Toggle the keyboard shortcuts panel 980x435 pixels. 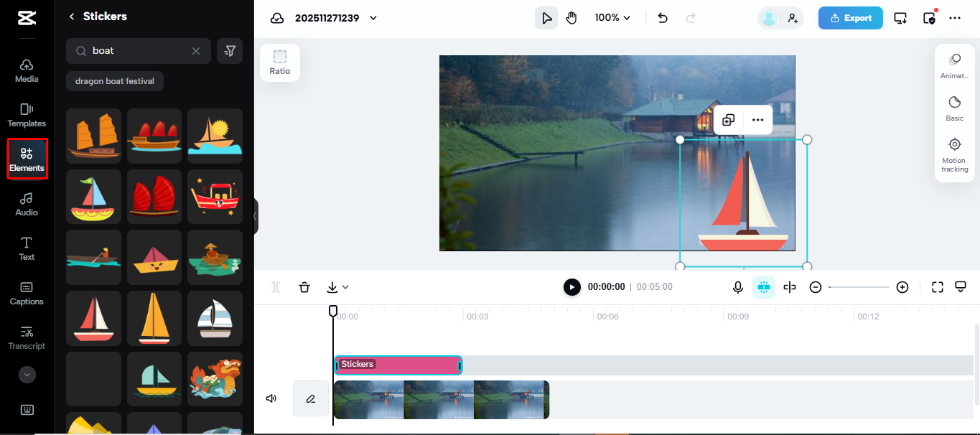27,409
